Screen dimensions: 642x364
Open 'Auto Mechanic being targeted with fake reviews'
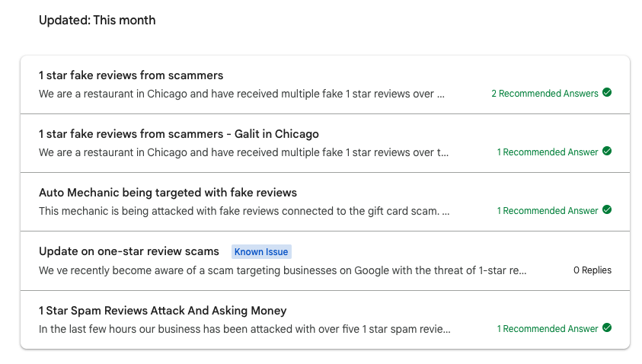168,193
